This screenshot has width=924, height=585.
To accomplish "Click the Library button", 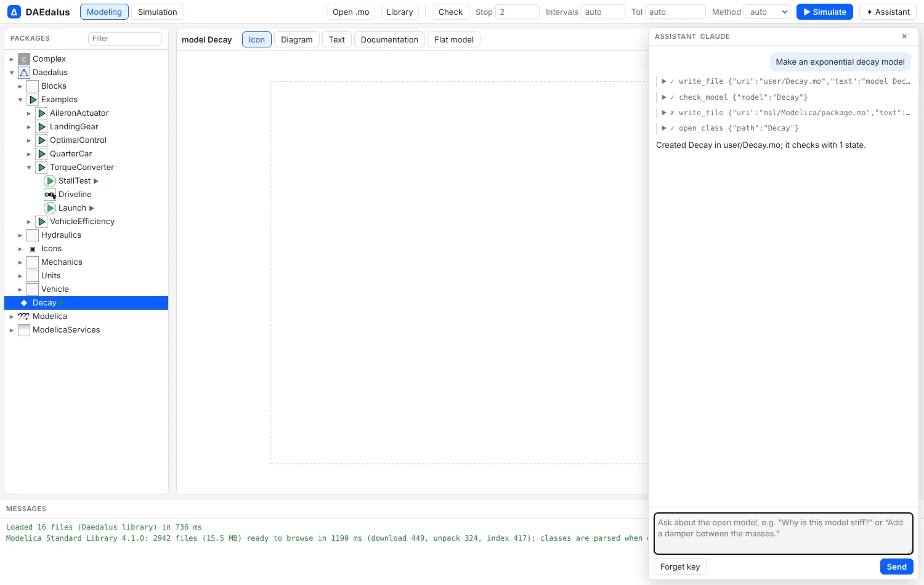I will pos(400,12).
